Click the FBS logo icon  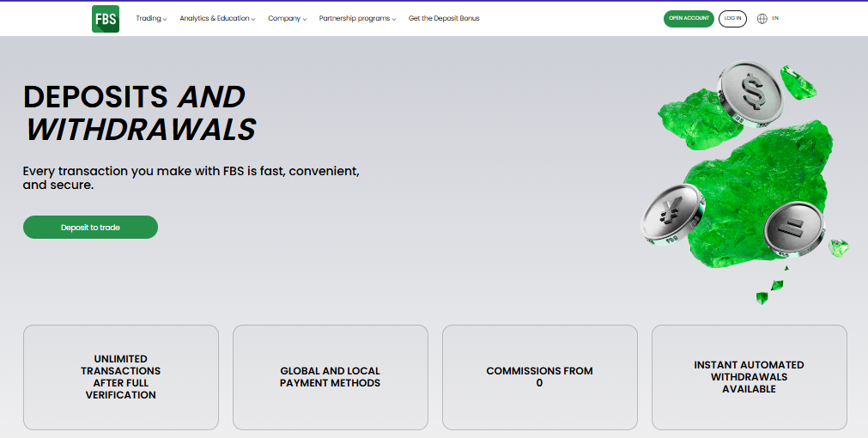[x=106, y=18]
